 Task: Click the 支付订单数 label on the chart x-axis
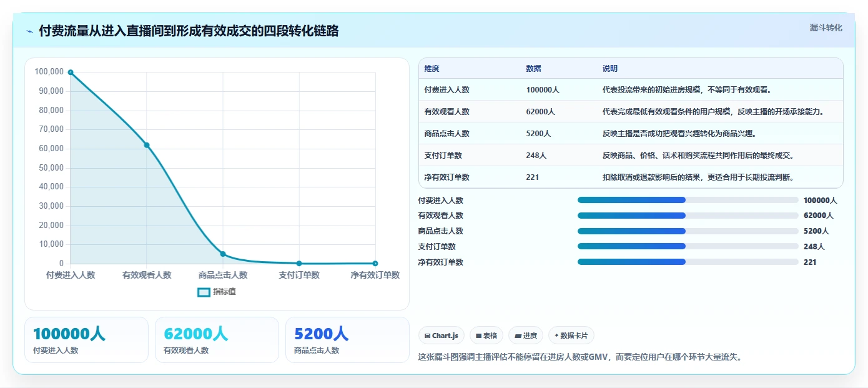tap(299, 275)
